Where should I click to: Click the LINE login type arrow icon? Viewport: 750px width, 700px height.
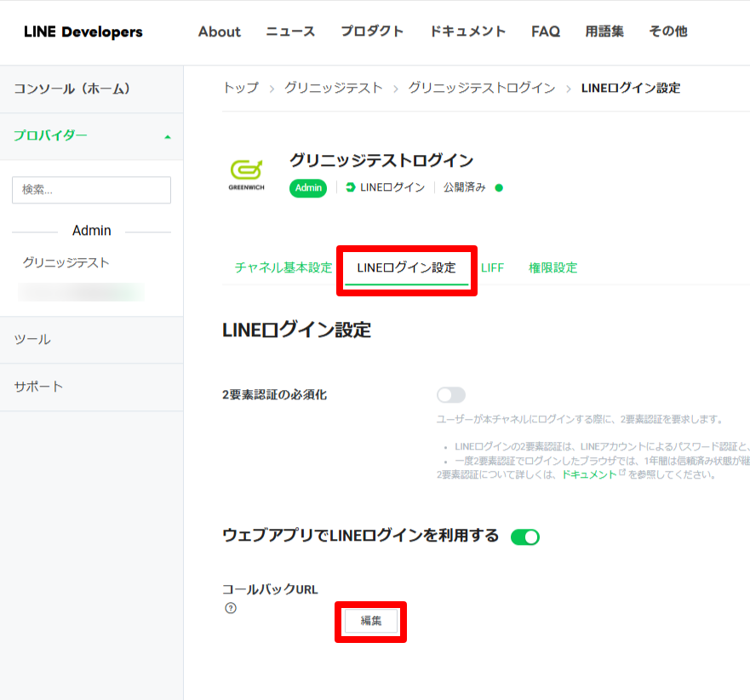(351, 187)
